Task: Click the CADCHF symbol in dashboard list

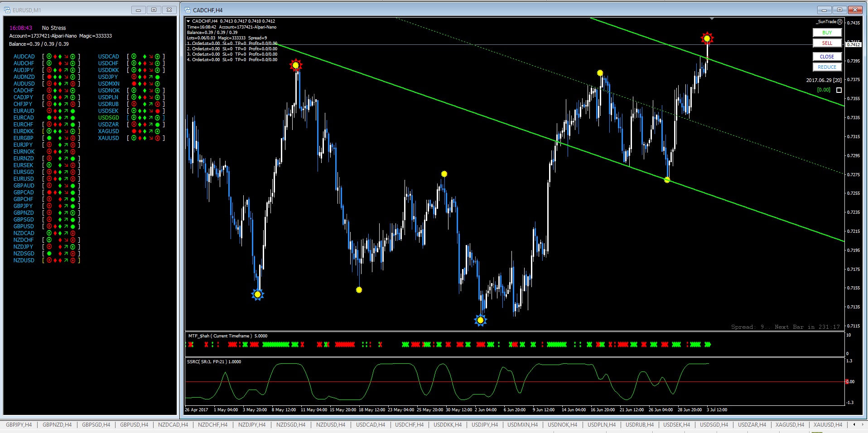Action: pos(24,91)
